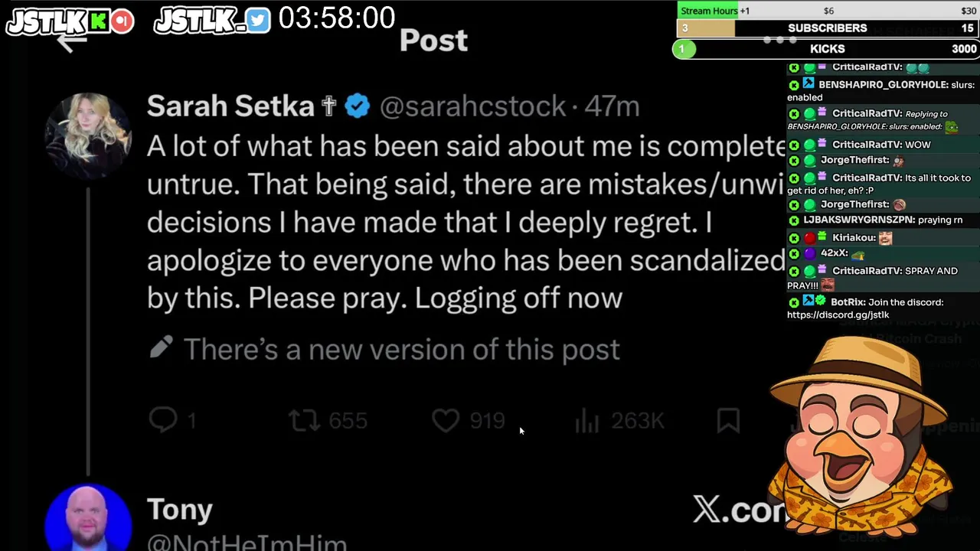Click the pencil edit icon under the post
Viewport: 980px width, 551px height.
coord(161,349)
